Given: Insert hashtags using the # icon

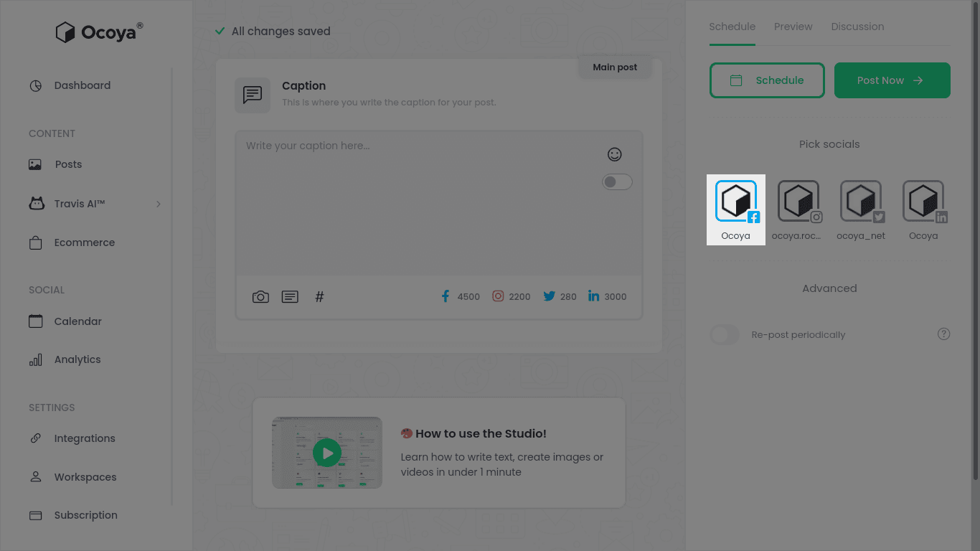Looking at the screenshot, I should coord(320,296).
